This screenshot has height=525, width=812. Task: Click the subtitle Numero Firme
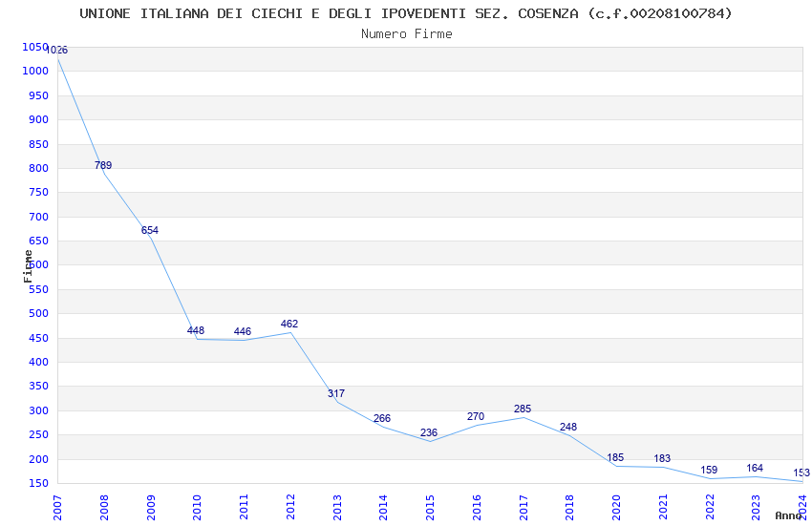point(407,34)
